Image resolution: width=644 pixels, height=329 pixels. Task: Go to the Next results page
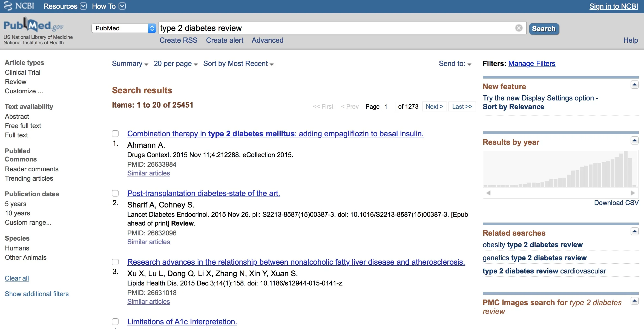(x=434, y=106)
